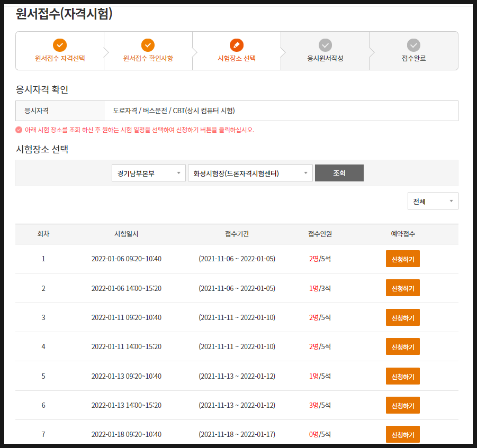Screen dimensions: 477x448
Task: Click the red instruction notice text
Action: (139, 130)
